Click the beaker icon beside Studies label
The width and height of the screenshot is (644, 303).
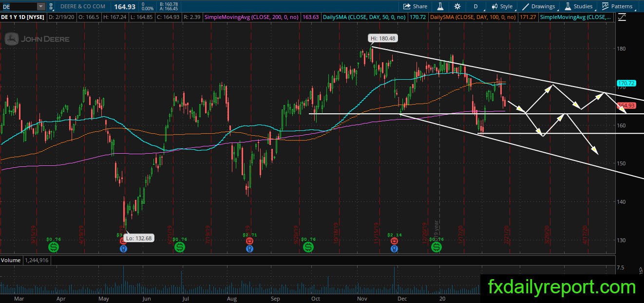click(x=568, y=6)
